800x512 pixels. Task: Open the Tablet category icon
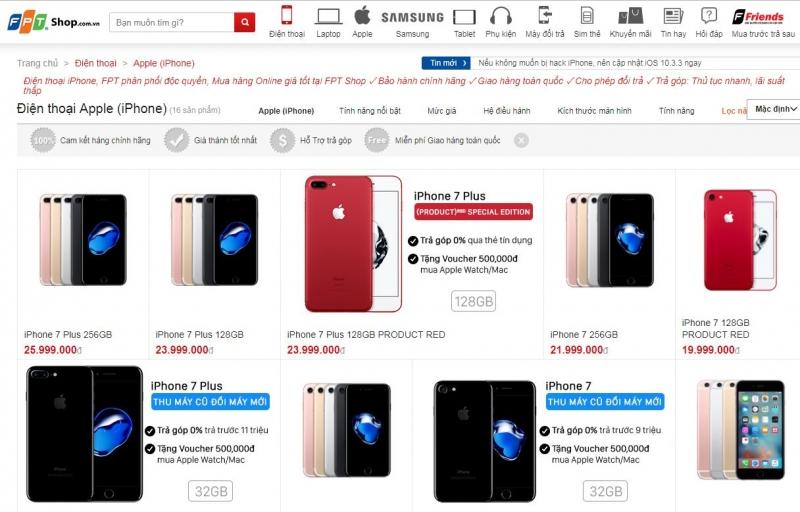464,17
